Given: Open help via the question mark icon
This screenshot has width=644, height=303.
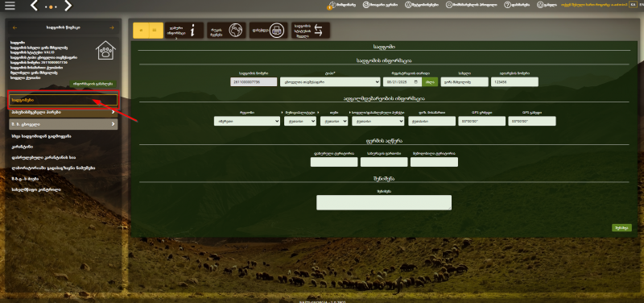Looking at the screenshot, I should pyautogui.click(x=507, y=5).
